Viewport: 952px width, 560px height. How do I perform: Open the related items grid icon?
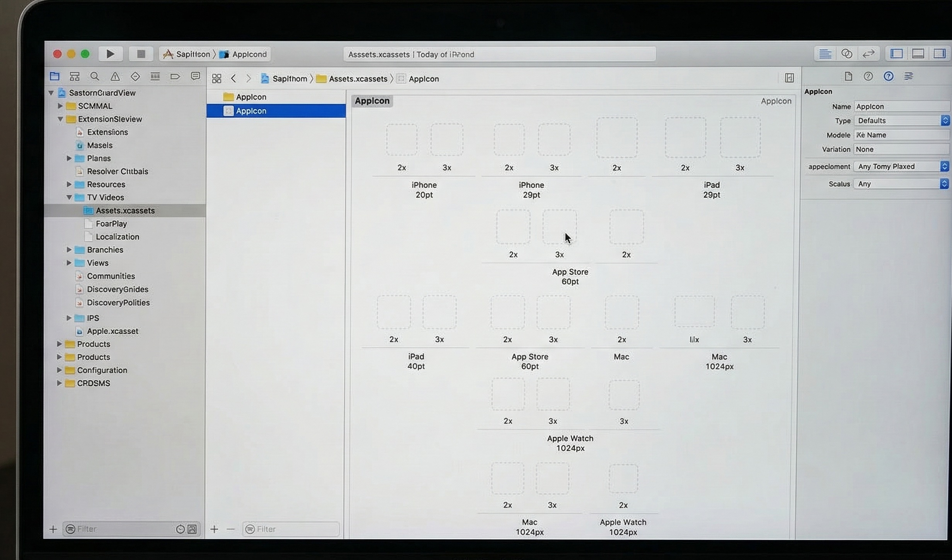point(216,79)
